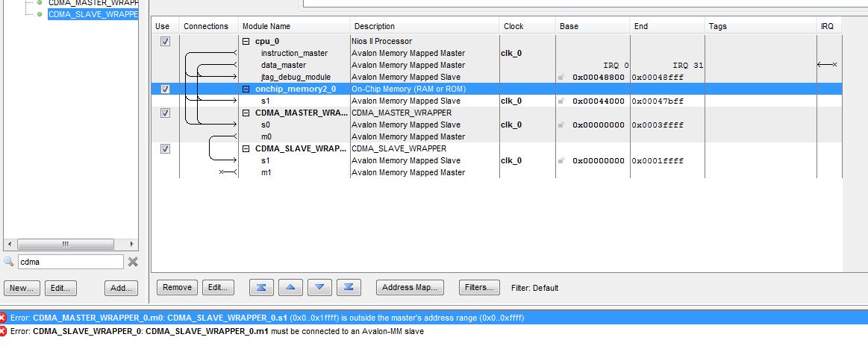Select CDMA_SLAVE_WRAPPER in library tree
Viewport: 868px width, 346px height.
tap(93, 14)
